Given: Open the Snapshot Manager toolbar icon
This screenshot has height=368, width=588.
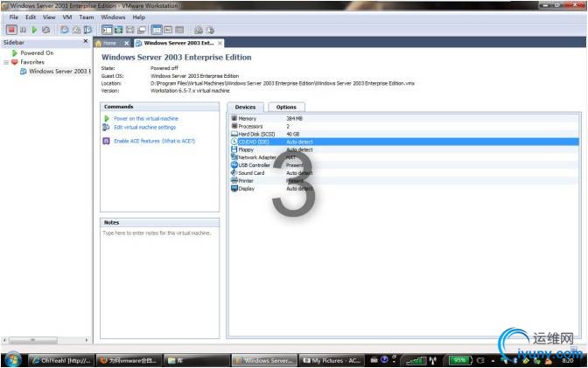Looking at the screenshot, I should [x=87, y=30].
